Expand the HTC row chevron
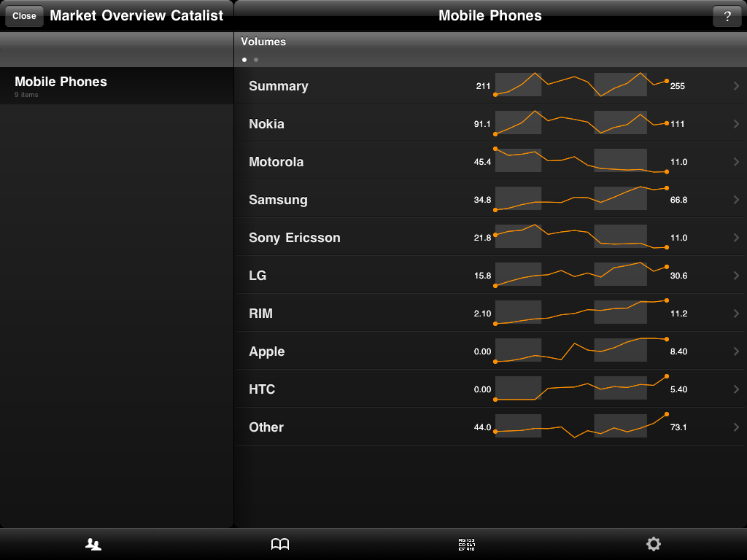The height and width of the screenshot is (560, 747). pyautogui.click(x=736, y=389)
